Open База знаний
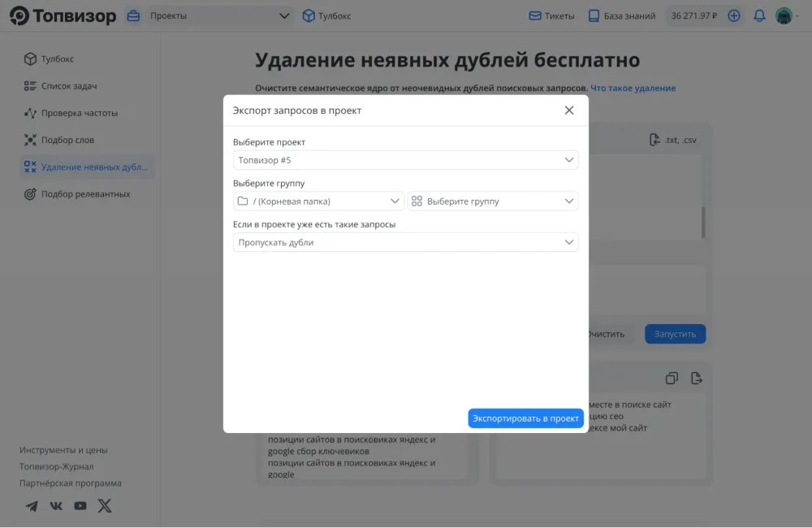Image resolution: width=812 pixels, height=528 pixels. (622, 15)
